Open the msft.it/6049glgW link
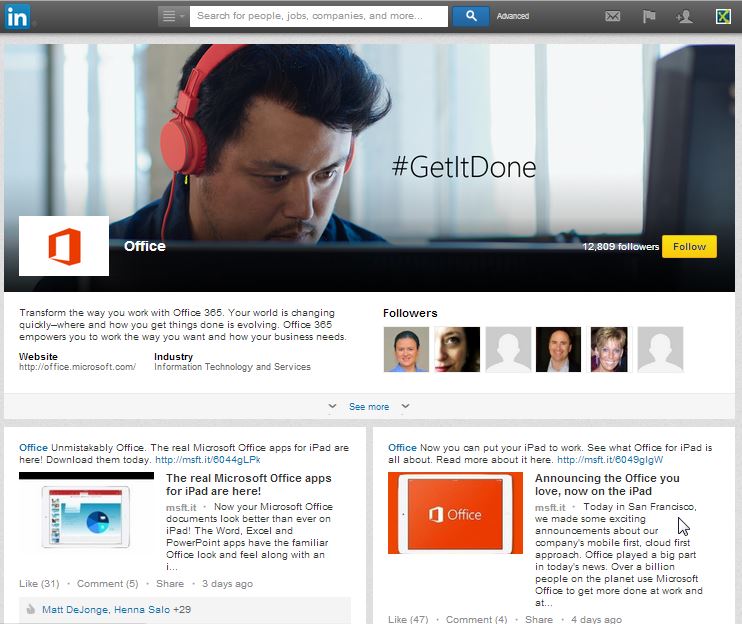This screenshot has height=624, width=742. point(610,459)
